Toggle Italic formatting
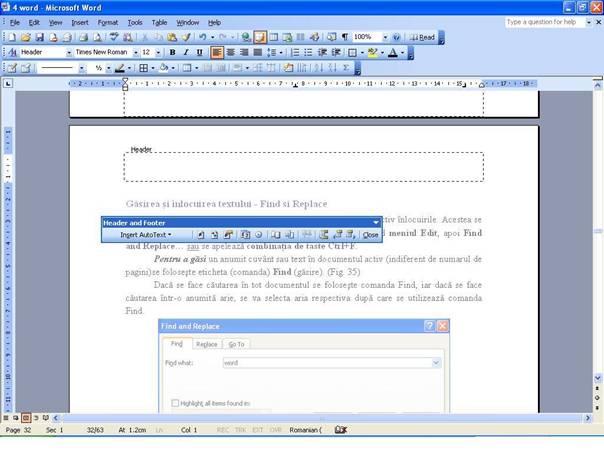 [x=185, y=52]
